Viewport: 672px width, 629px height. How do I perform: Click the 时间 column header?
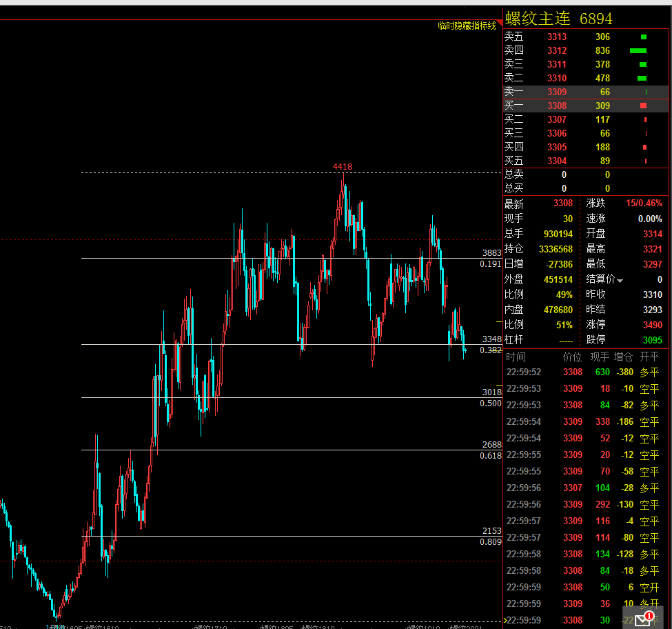516,357
